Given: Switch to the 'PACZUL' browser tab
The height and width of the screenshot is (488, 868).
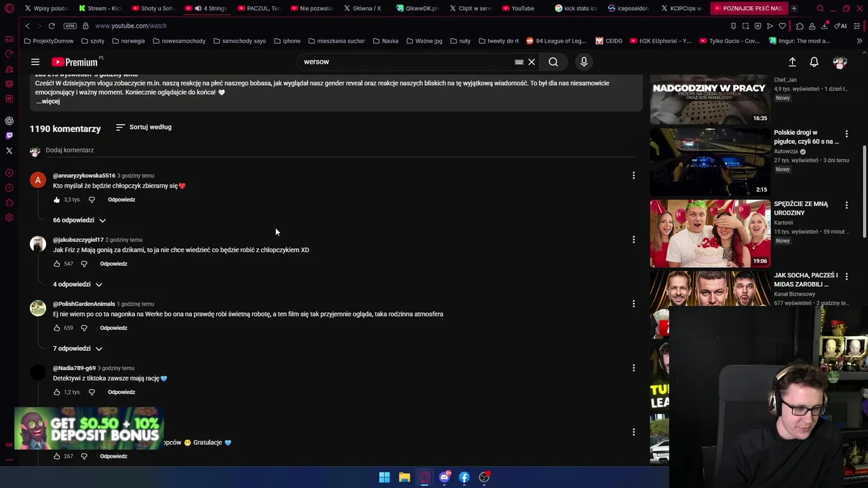Looking at the screenshot, I should (259, 8).
